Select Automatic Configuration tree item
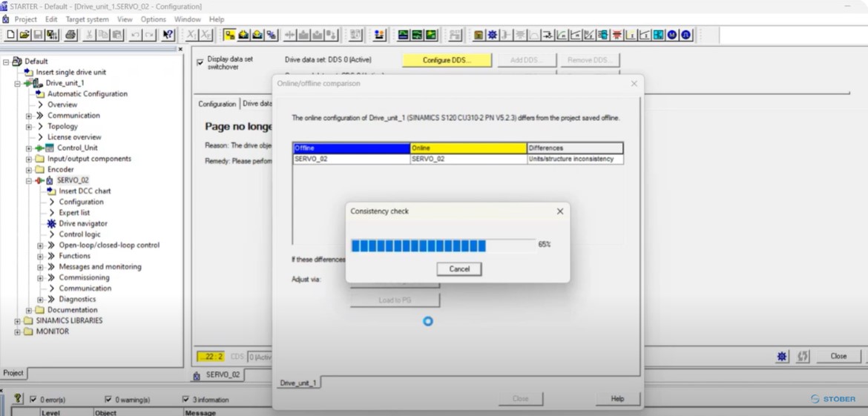The width and height of the screenshot is (868, 416). point(87,94)
